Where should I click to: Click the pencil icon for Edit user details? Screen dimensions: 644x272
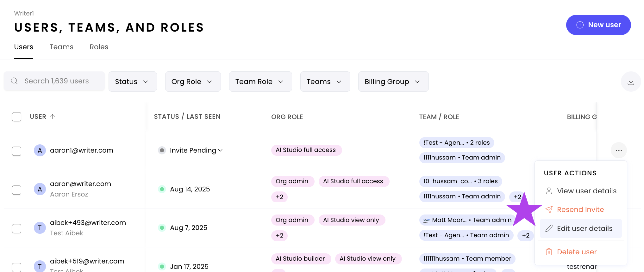pos(549,228)
